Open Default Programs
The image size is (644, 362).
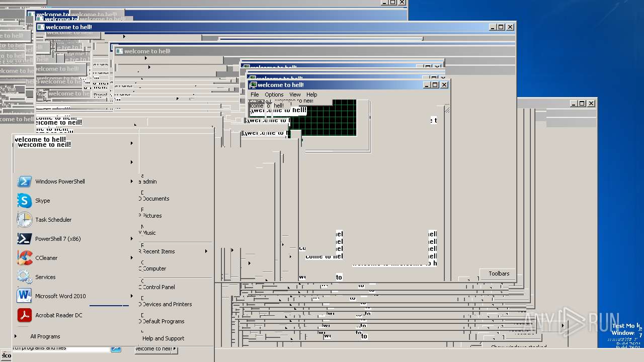(x=163, y=321)
